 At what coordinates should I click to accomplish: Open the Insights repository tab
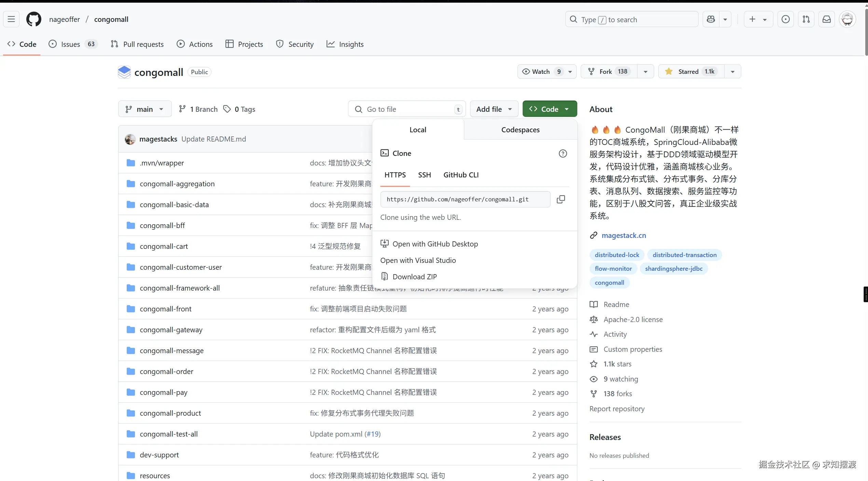345,44
